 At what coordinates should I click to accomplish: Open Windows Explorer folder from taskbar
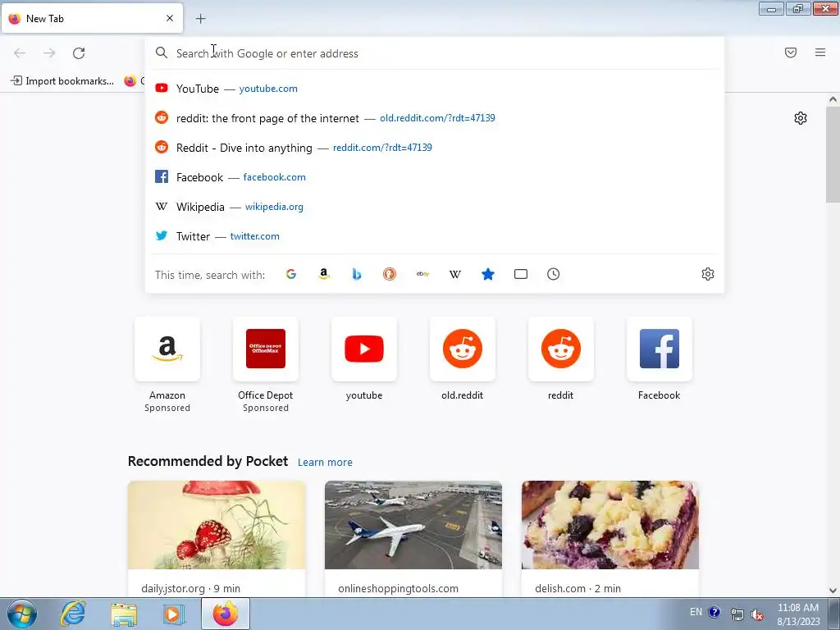coord(124,614)
